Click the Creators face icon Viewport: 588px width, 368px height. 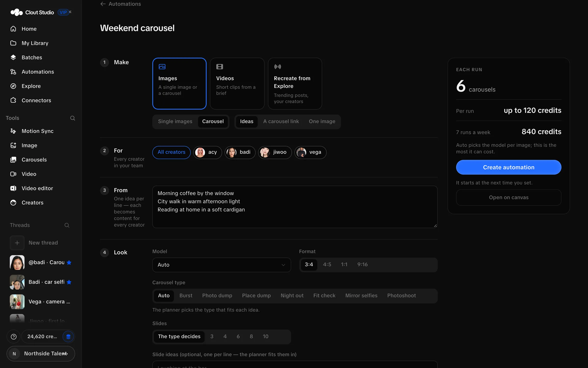point(13,202)
